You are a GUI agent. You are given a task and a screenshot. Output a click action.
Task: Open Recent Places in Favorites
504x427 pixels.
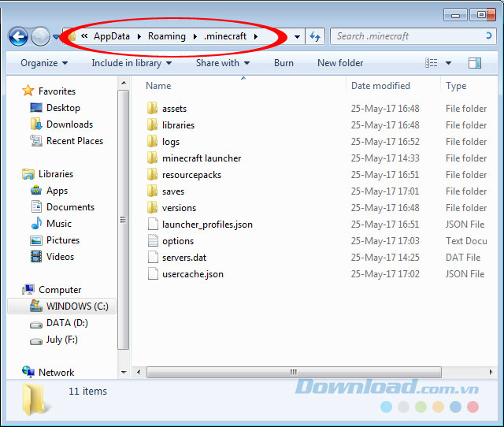pos(66,141)
